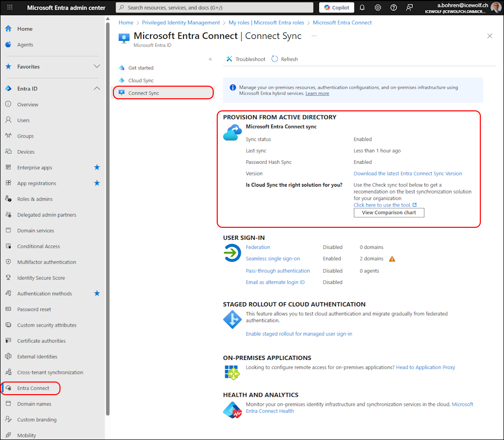Click the App registrations icon
The image size is (504, 440).
pos(9,183)
